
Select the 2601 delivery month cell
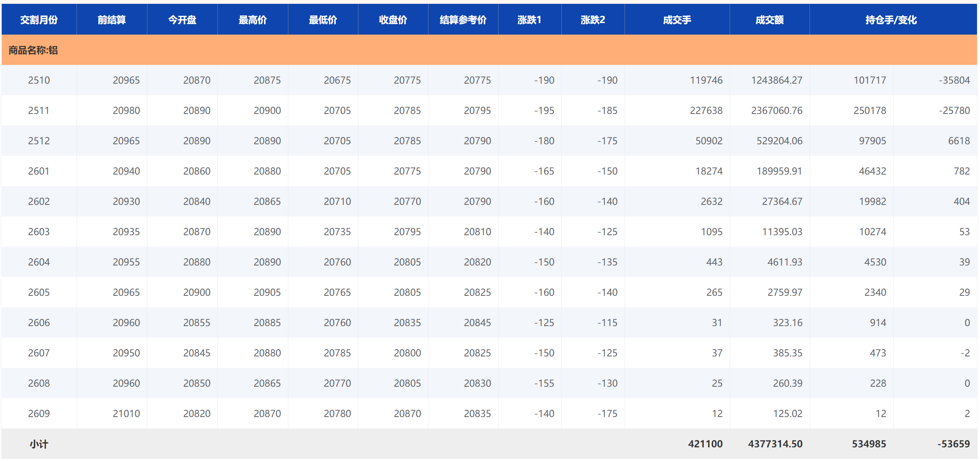tap(39, 171)
